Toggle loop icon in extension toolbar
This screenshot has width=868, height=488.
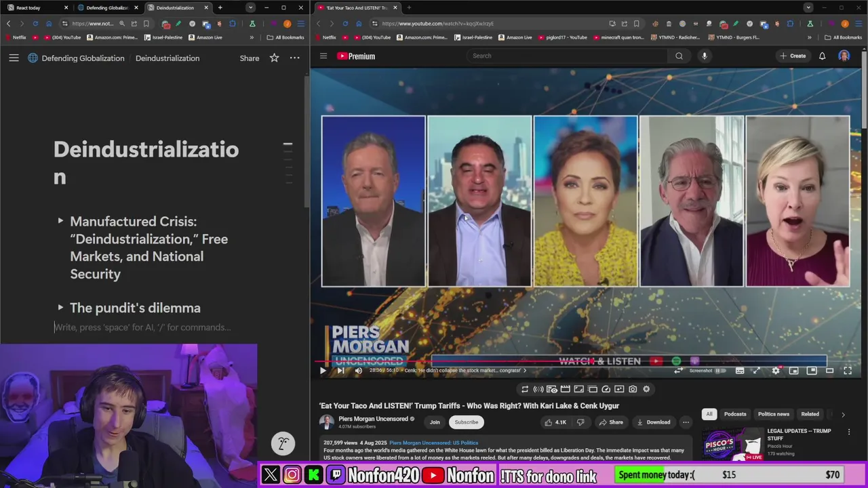525,389
